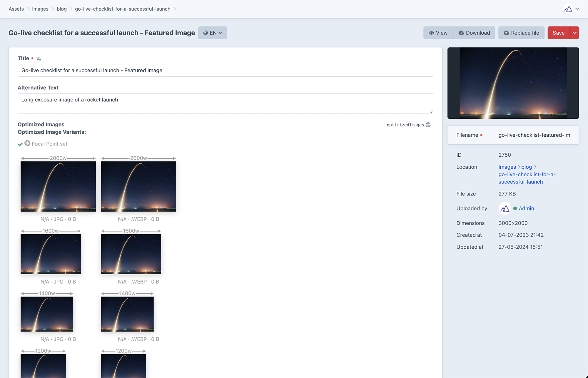This screenshot has width=588, height=378.
Task: Click the Alternative Text field
Action: pos(225,103)
